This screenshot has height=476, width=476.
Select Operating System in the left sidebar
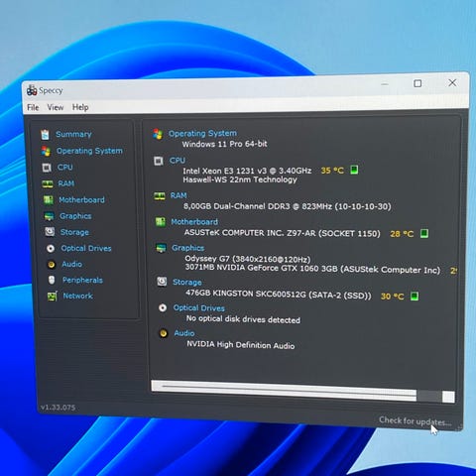coord(89,151)
